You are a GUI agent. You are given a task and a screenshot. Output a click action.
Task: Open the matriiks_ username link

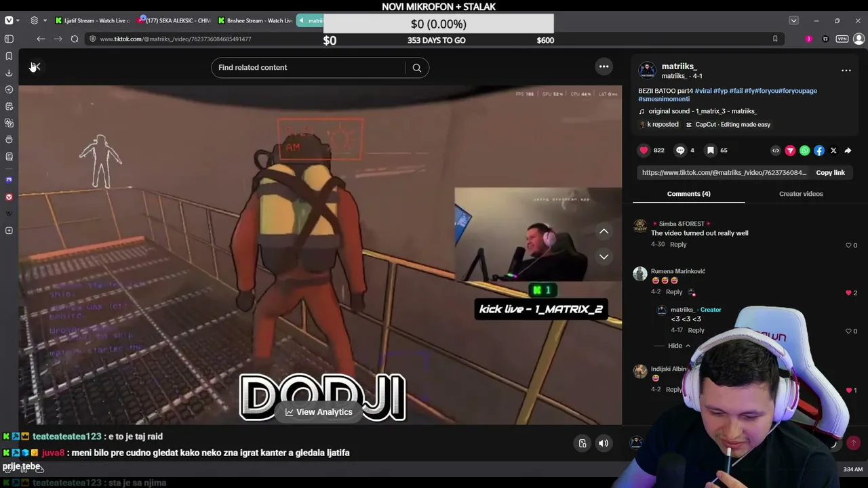tap(679, 66)
